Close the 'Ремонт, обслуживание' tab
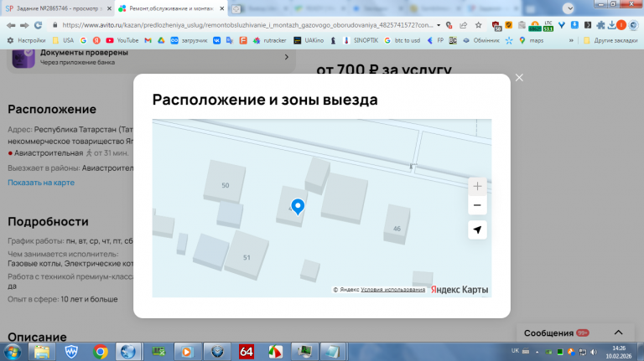This screenshot has width=644, height=361. point(221,8)
